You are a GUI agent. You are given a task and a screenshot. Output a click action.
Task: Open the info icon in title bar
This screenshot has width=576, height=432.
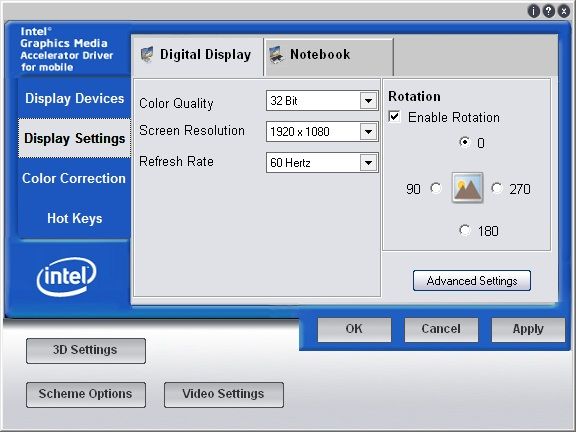(x=533, y=11)
